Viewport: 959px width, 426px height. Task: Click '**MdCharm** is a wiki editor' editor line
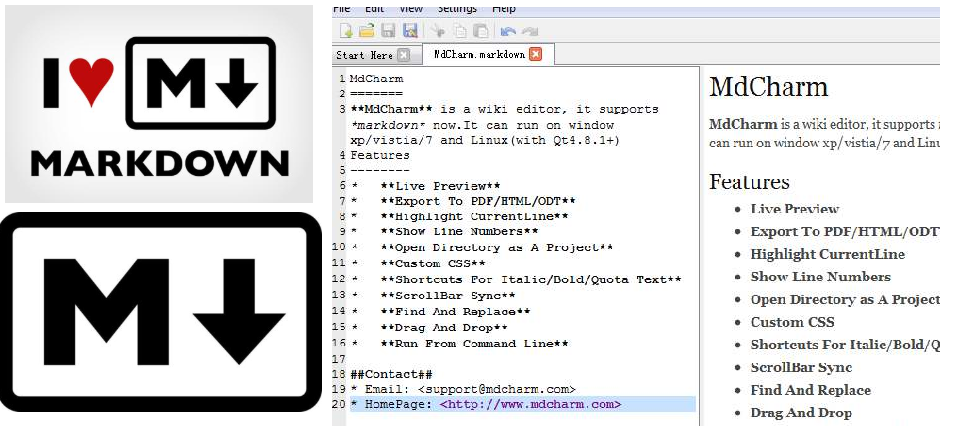pyautogui.click(x=505, y=109)
